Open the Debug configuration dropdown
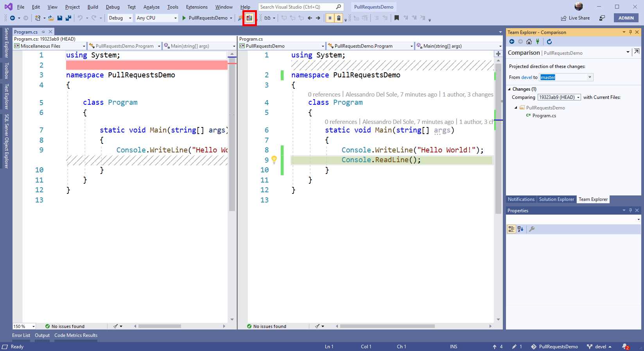The image size is (644, 351). (120, 18)
